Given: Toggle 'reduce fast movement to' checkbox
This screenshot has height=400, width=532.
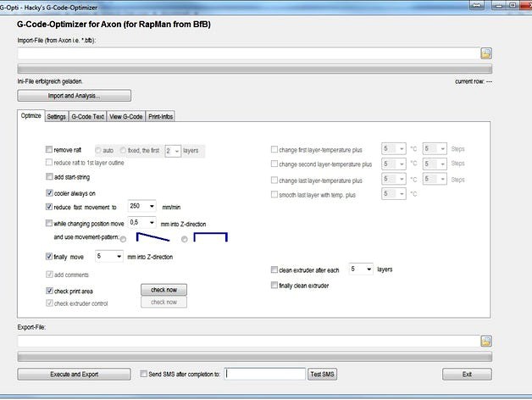Looking at the screenshot, I should [49, 207].
